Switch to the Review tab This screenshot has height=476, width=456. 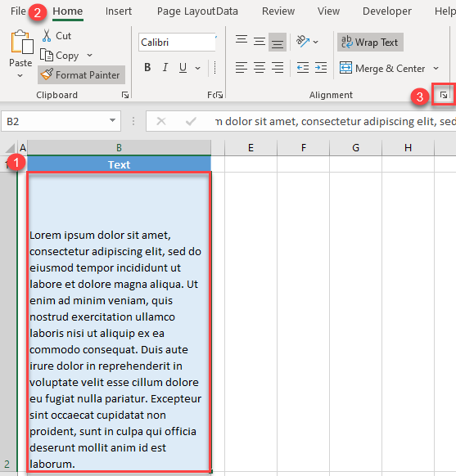click(278, 11)
